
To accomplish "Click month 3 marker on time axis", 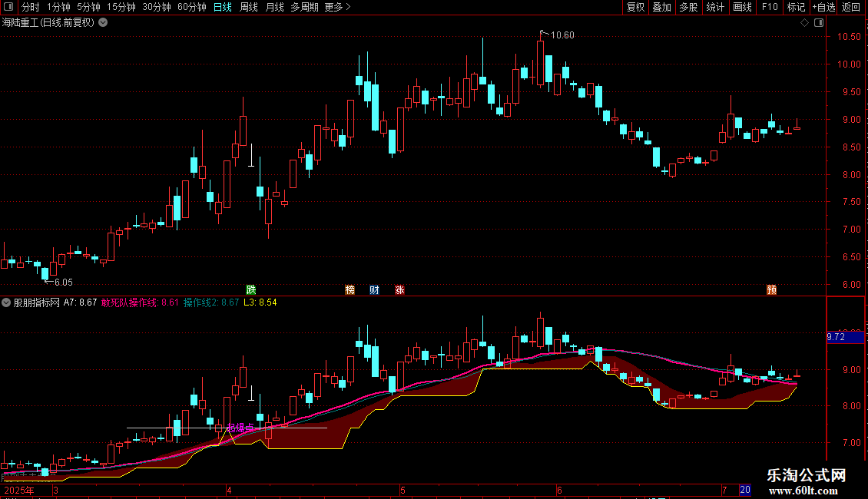I will click(55, 491).
